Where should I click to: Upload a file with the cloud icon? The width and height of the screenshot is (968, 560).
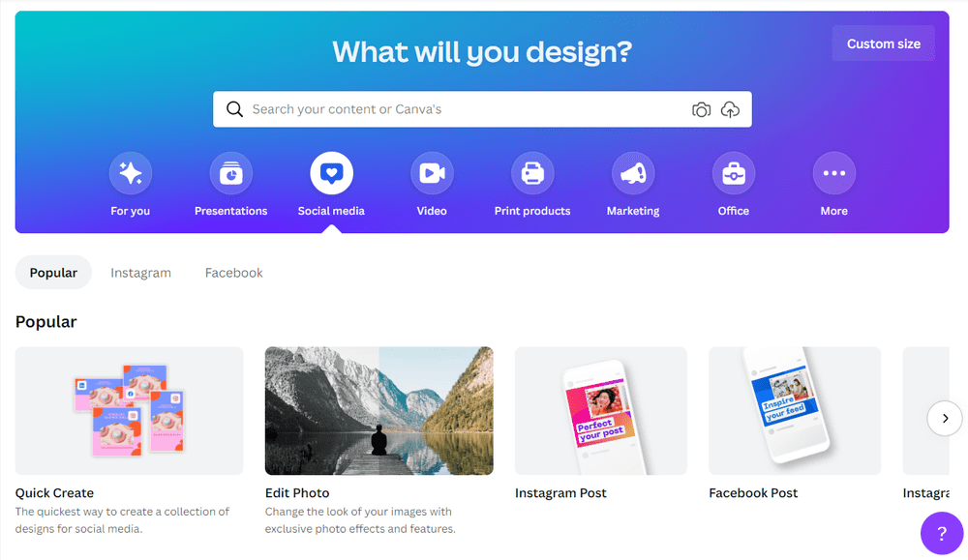point(730,110)
